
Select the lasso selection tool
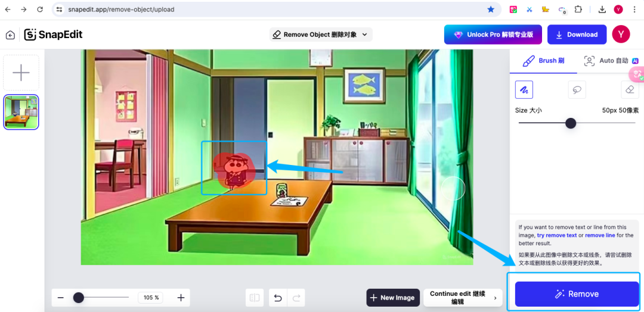point(577,89)
